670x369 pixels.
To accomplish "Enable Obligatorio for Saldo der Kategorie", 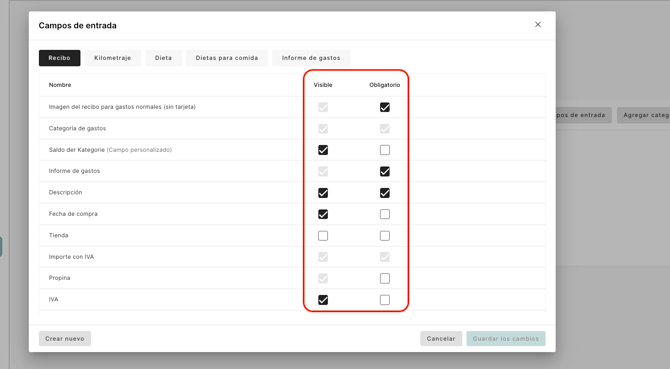I will pos(385,150).
